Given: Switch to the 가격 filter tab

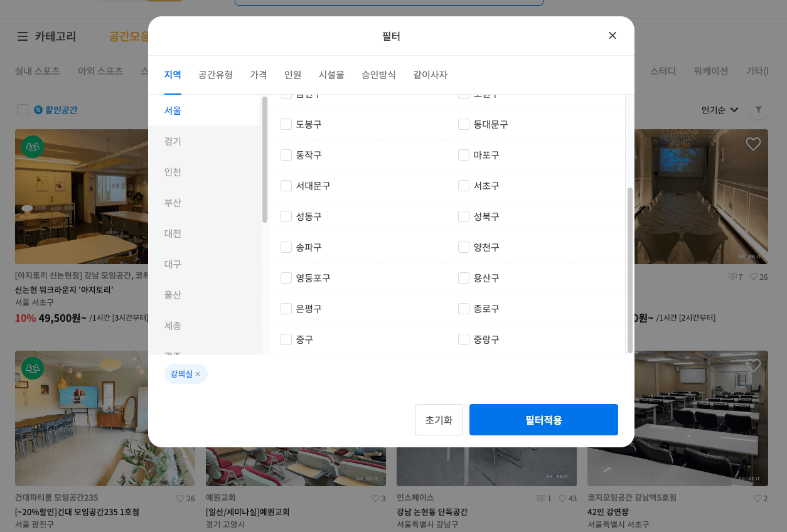Looking at the screenshot, I should tap(259, 75).
